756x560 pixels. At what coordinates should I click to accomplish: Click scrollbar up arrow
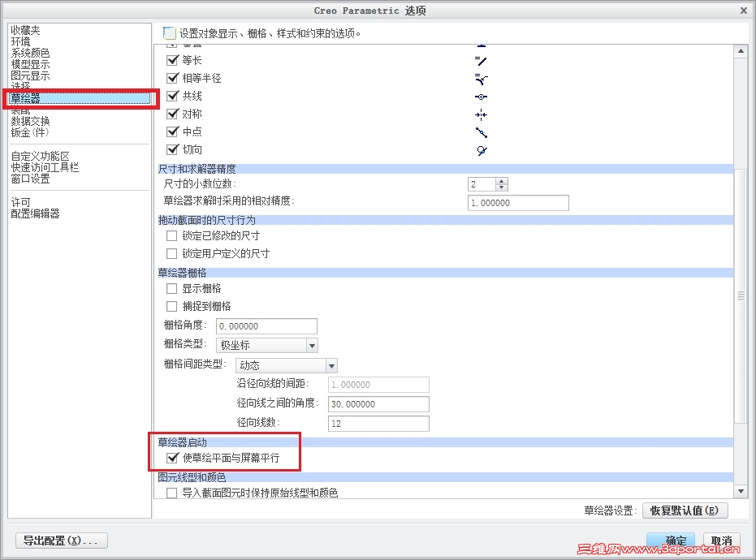point(741,51)
